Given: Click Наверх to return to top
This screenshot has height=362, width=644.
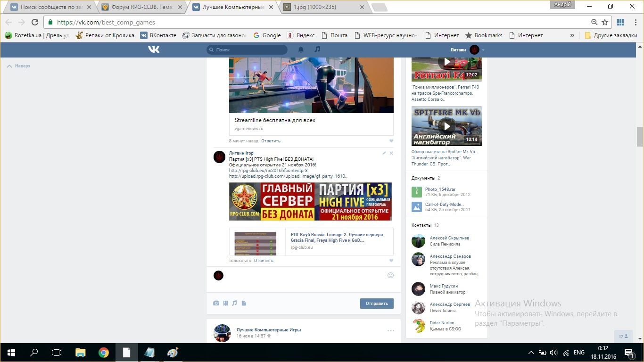Looking at the screenshot, I should pos(19,66).
